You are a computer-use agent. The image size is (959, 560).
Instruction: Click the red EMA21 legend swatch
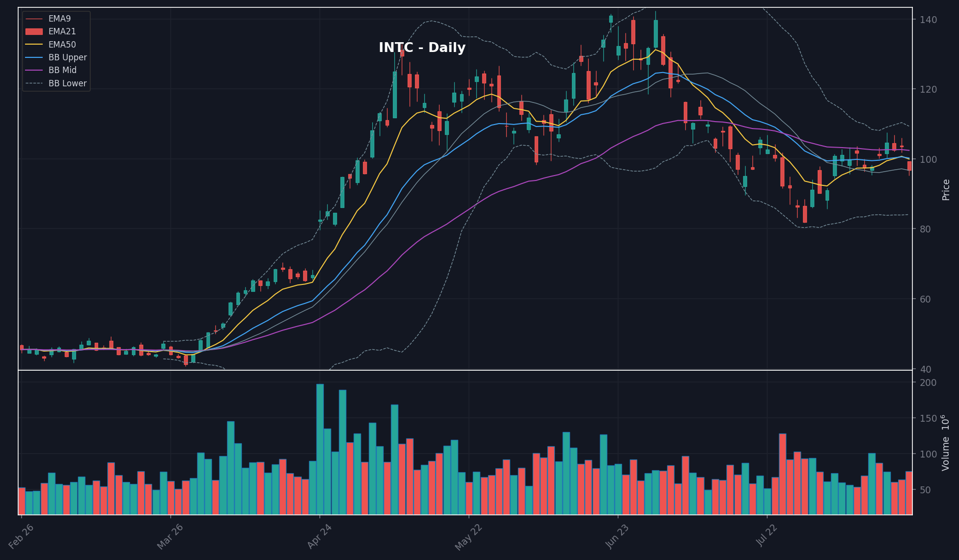pyautogui.click(x=34, y=31)
